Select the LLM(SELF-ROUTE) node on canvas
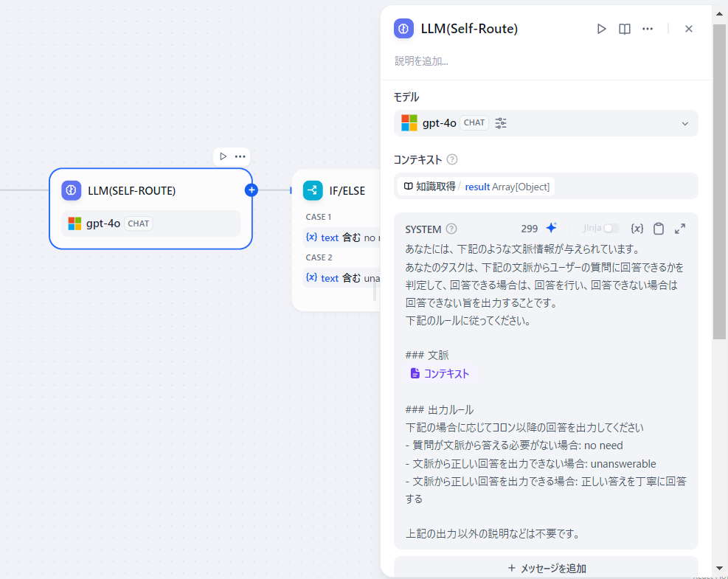 pyautogui.click(x=151, y=209)
